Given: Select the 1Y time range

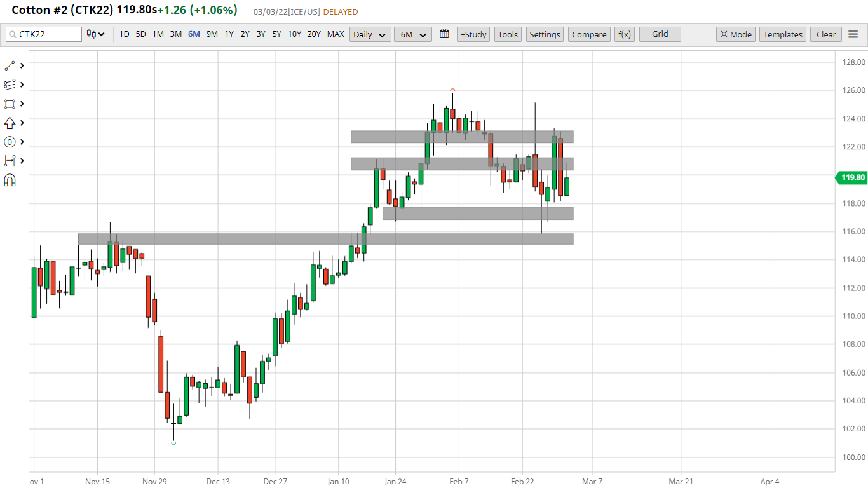Looking at the screenshot, I should pos(229,34).
